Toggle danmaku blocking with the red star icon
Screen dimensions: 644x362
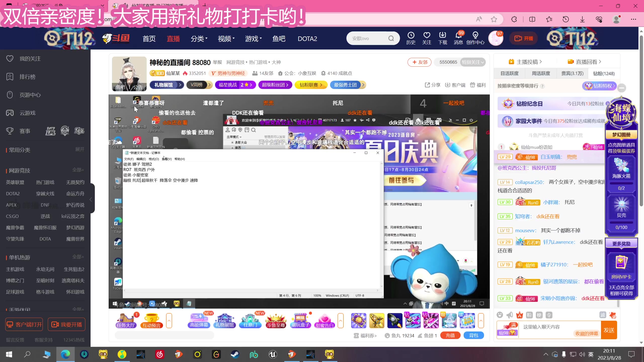[613, 315]
